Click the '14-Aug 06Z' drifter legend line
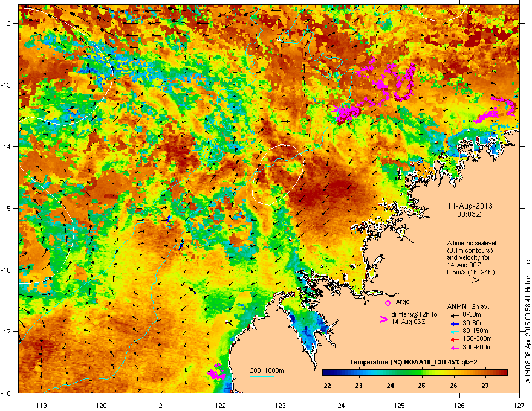The height and width of the screenshot is (411, 532). [x=408, y=322]
